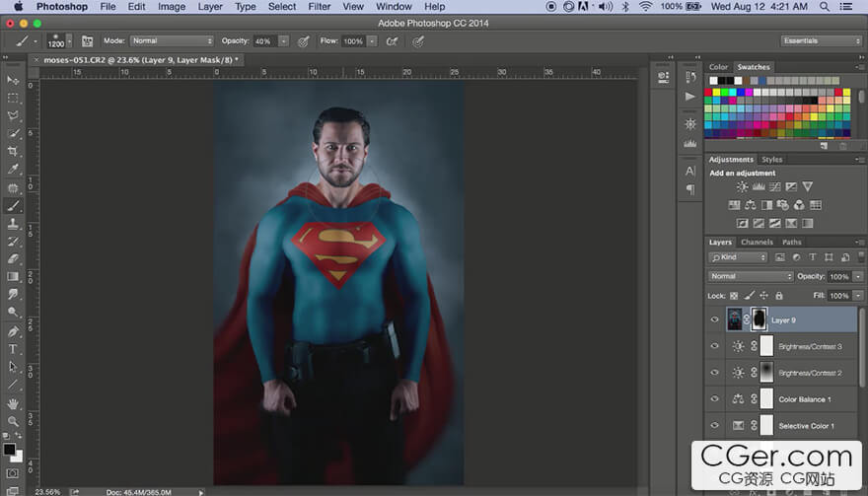The height and width of the screenshot is (496, 868).
Task: Select the Rectangular Marquee tool
Action: 12,98
